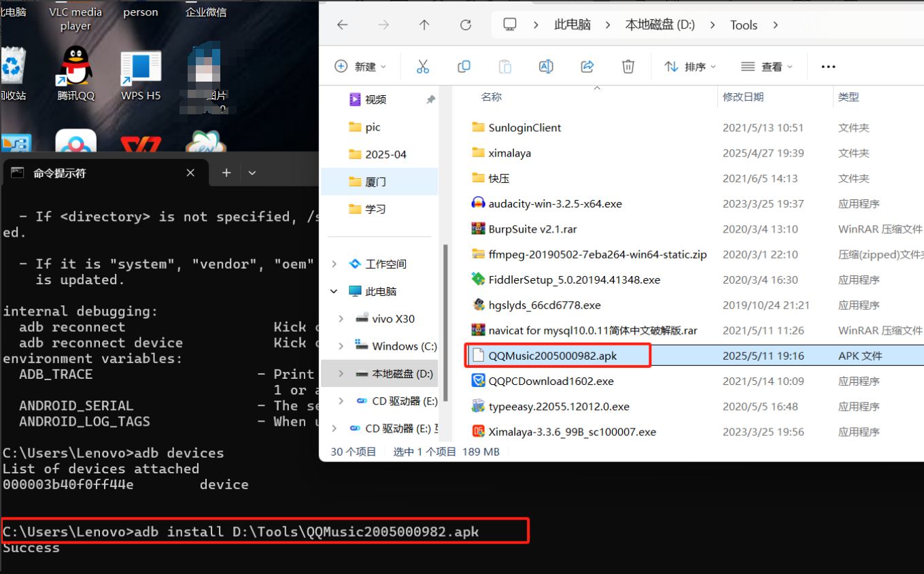Select typeeasy.22055.12012.0.exe file
Image resolution: width=924 pixels, height=574 pixels.
[x=559, y=407]
